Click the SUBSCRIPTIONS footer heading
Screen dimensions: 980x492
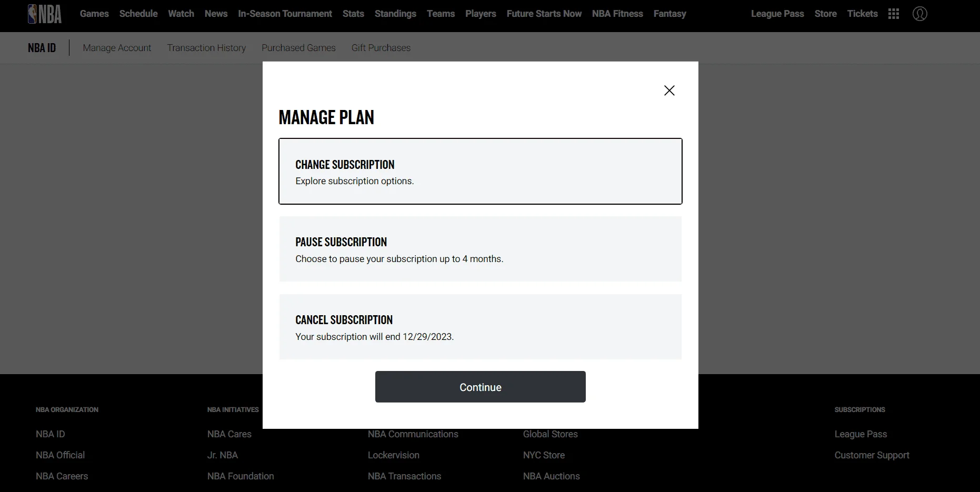(860, 409)
